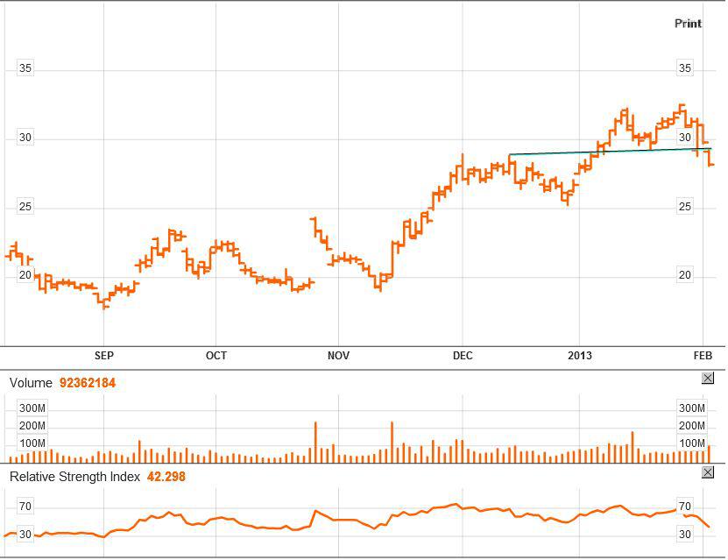Click the left 35 price axis label
Viewport: 728px width, 560px height.
point(25,68)
